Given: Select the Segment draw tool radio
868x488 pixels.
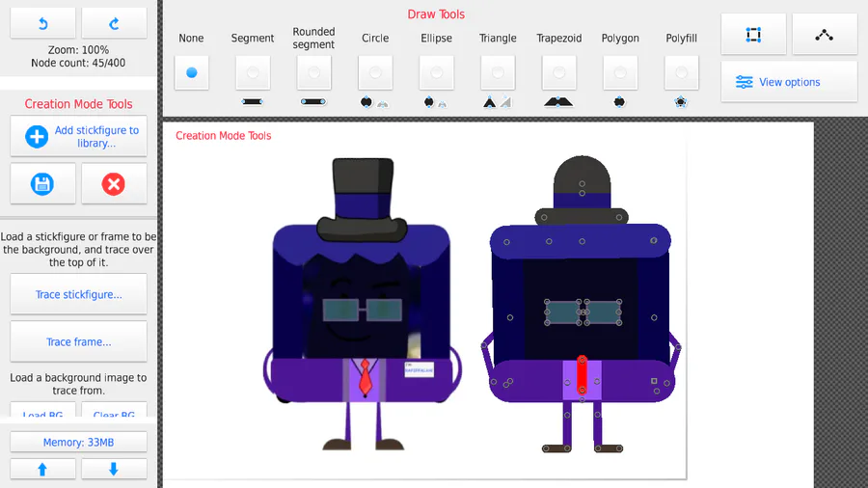Looking at the screenshot, I should pyautogui.click(x=253, y=72).
